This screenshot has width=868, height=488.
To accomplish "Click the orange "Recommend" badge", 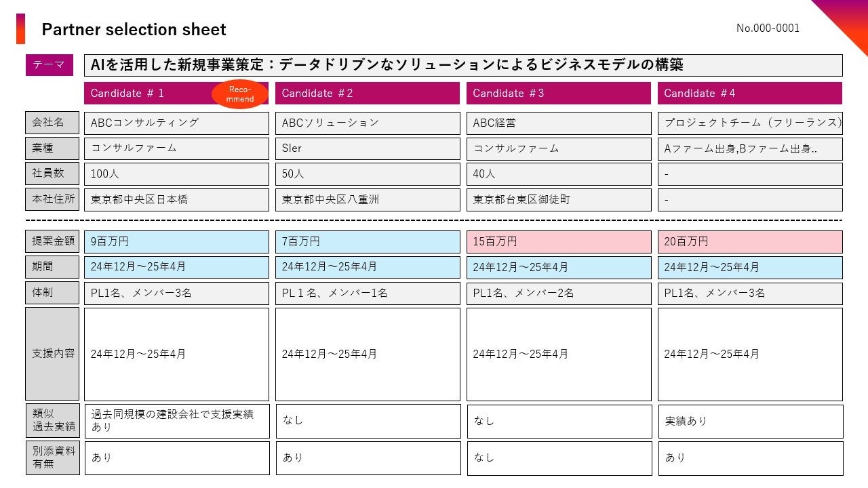I will [240, 94].
